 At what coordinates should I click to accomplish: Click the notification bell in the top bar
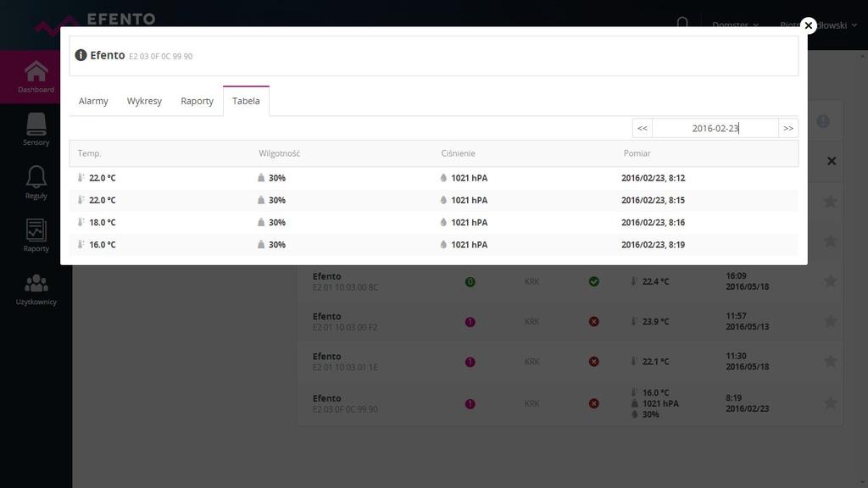[x=682, y=25]
